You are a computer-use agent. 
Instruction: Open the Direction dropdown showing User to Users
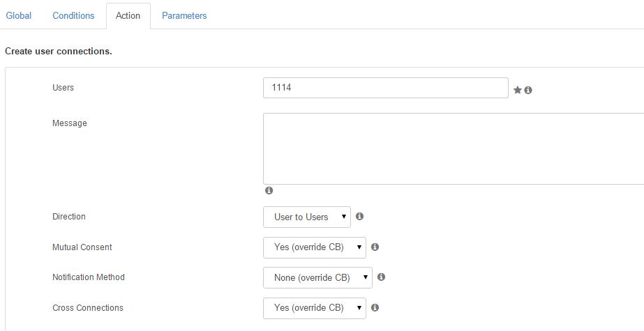(307, 217)
